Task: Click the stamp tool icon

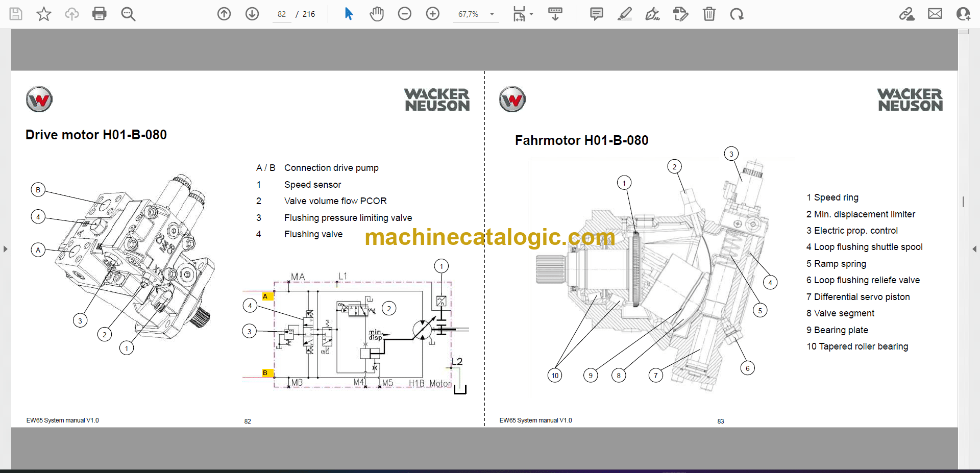Action: [x=680, y=14]
